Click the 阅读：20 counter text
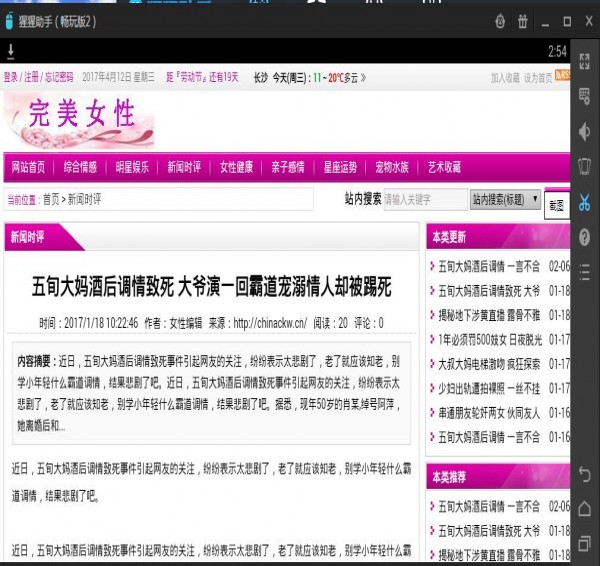 [330, 323]
